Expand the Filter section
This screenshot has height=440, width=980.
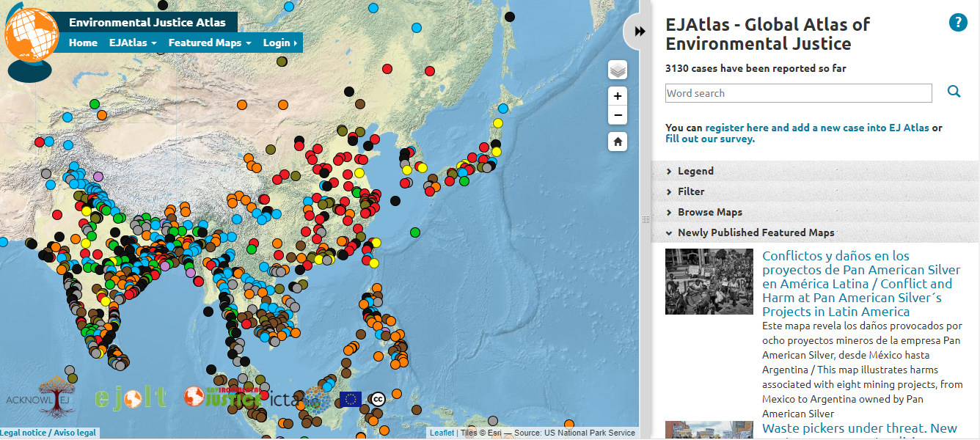(x=690, y=191)
